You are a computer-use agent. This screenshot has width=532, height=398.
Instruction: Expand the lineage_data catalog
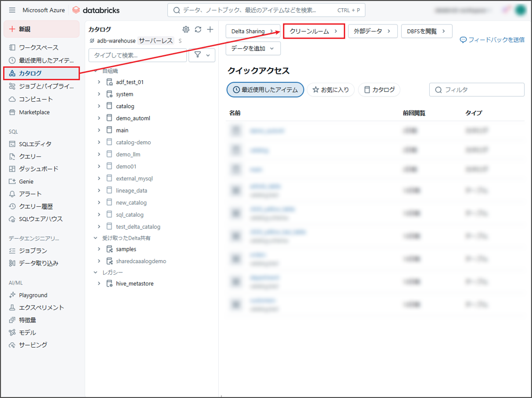99,191
